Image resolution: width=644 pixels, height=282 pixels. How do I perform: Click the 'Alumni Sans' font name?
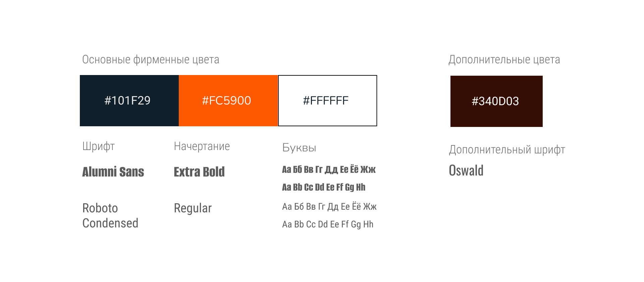pyautogui.click(x=113, y=172)
